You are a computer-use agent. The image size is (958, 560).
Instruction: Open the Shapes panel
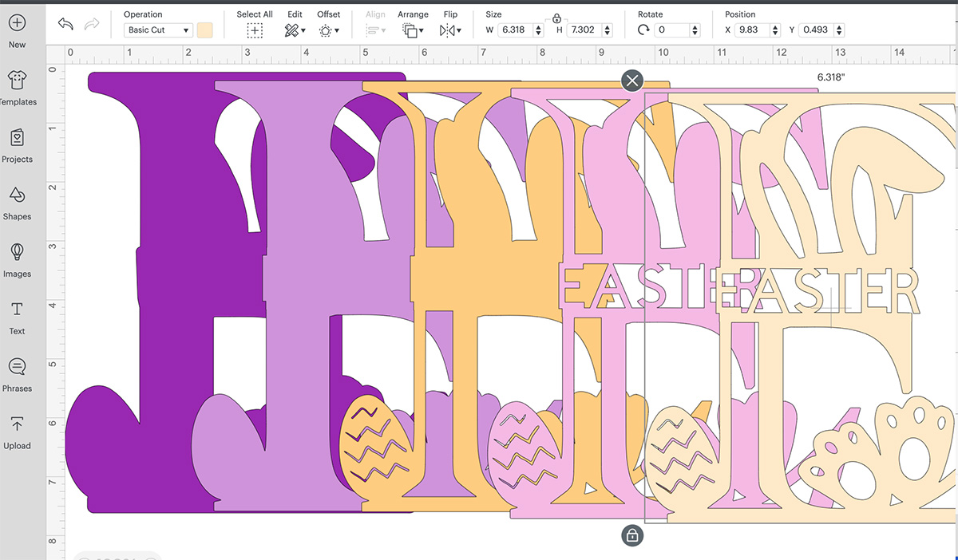(17, 195)
